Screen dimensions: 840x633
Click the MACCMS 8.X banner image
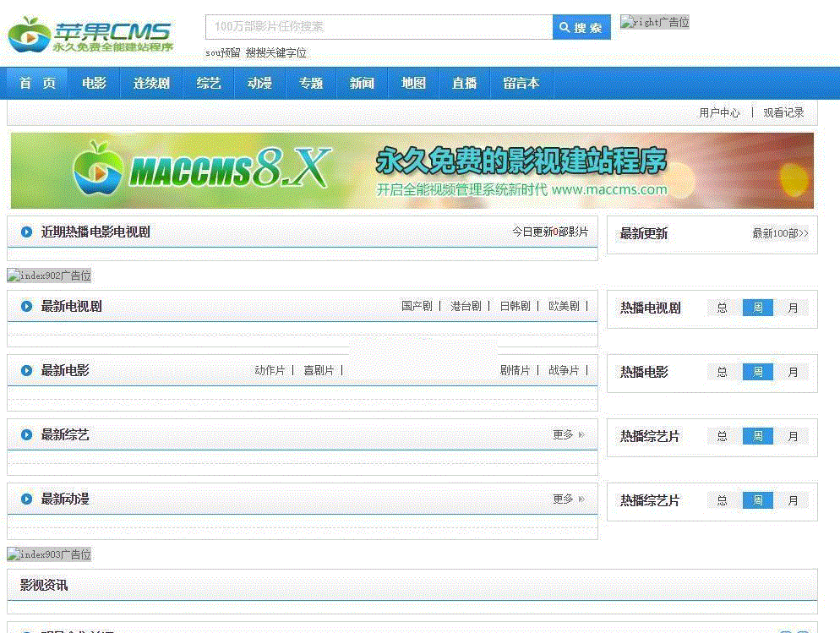point(412,170)
